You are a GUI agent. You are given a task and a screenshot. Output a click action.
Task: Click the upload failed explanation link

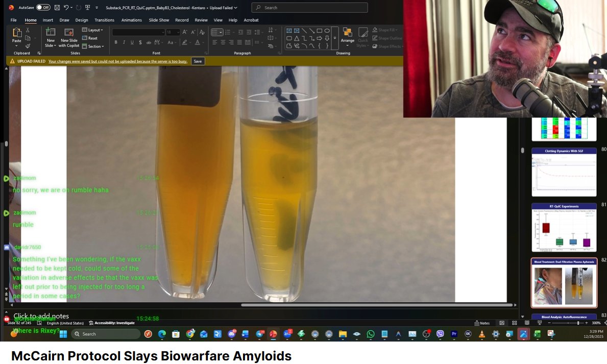(118, 61)
